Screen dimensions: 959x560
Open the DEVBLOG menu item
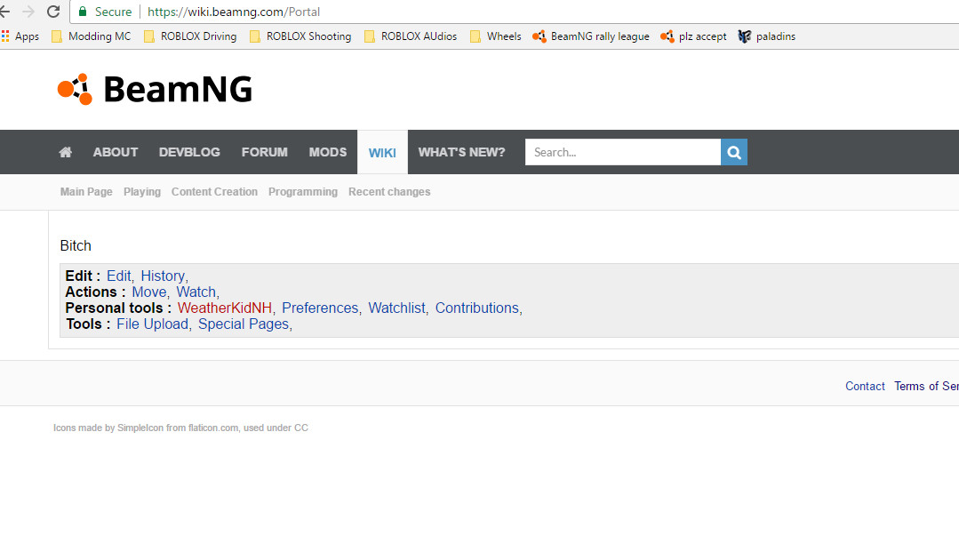(189, 152)
